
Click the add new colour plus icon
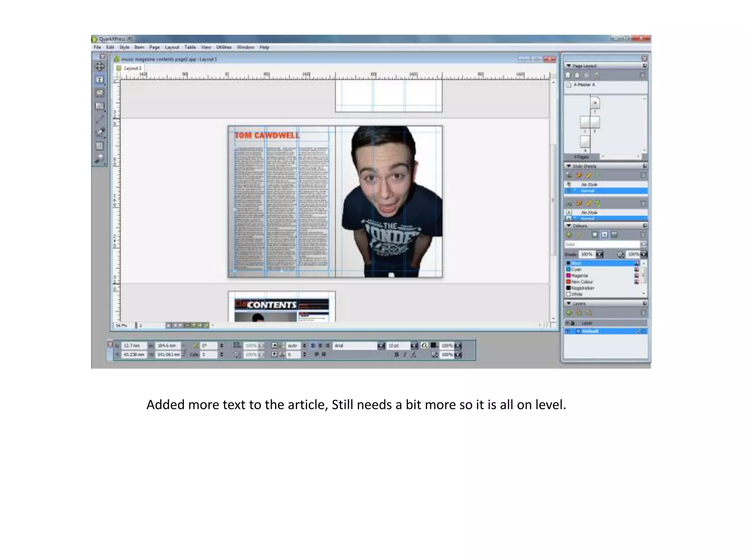[569, 235]
